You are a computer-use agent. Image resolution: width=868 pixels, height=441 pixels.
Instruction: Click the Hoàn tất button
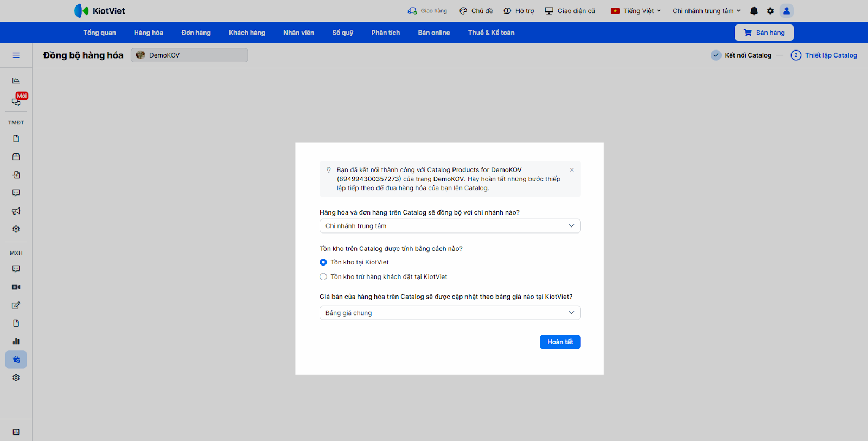(560, 342)
